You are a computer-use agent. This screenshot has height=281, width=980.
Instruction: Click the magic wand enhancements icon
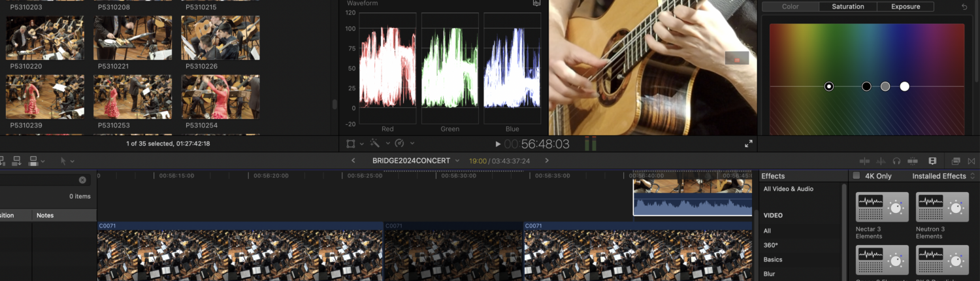point(375,143)
